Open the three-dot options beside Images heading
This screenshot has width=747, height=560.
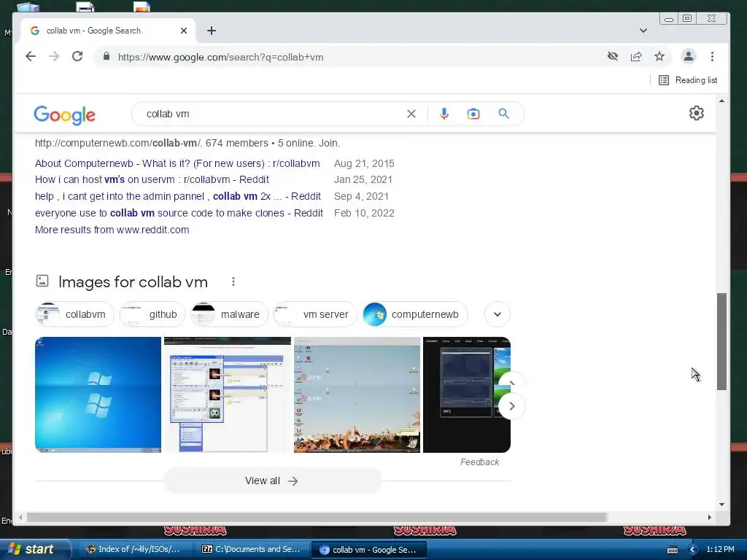tap(233, 281)
